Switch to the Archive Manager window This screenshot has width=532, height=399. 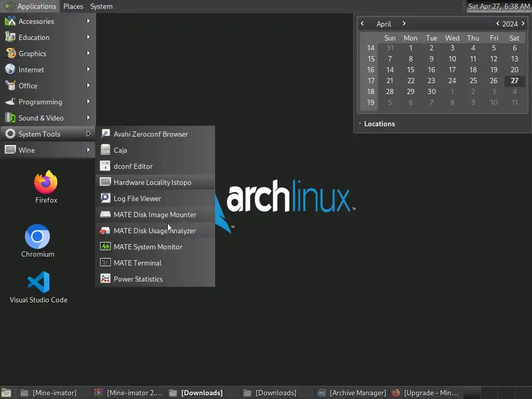click(x=352, y=393)
